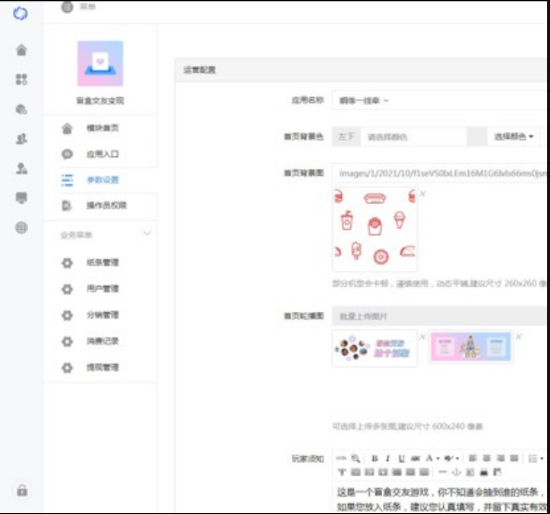This screenshot has width=550, height=514.
Task: Click the globe icon in the left rail
Action: (21, 228)
